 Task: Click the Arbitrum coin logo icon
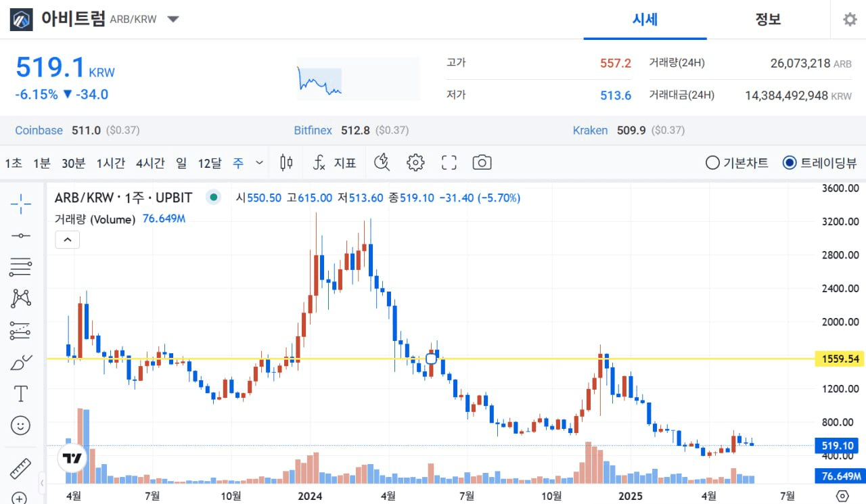pyautogui.click(x=21, y=20)
